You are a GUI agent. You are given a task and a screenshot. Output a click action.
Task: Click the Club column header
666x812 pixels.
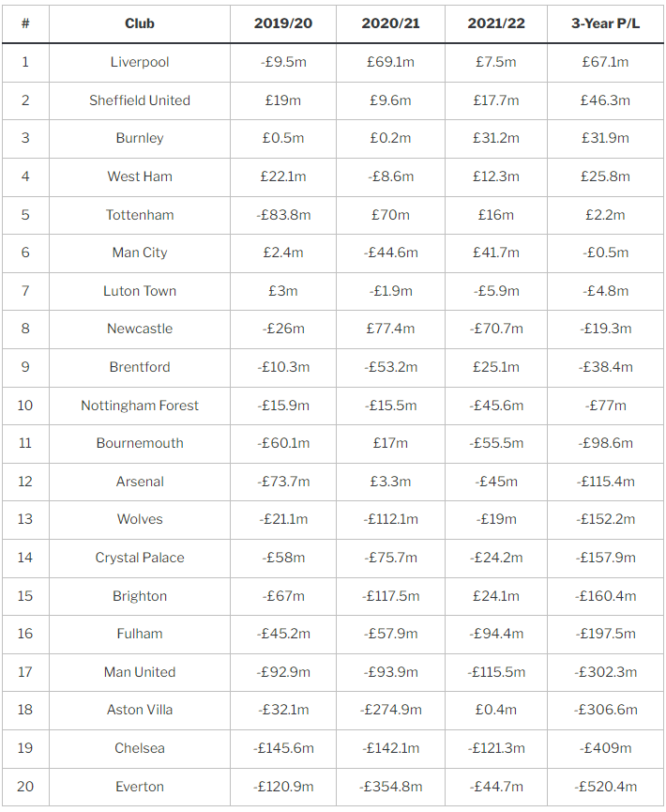point(140,23)
